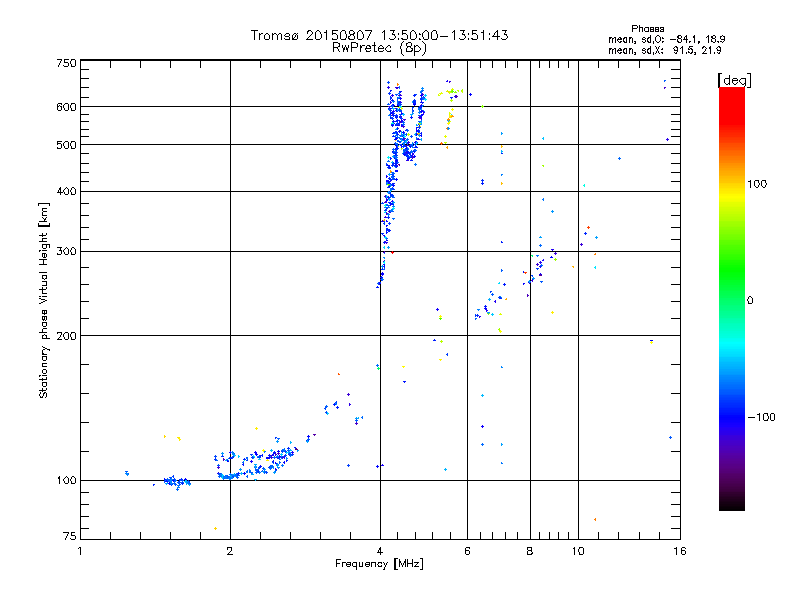This screenshot has width=800, height=600.
Task: Click the y-axis tick label "750"
Action: click(66, 63)
